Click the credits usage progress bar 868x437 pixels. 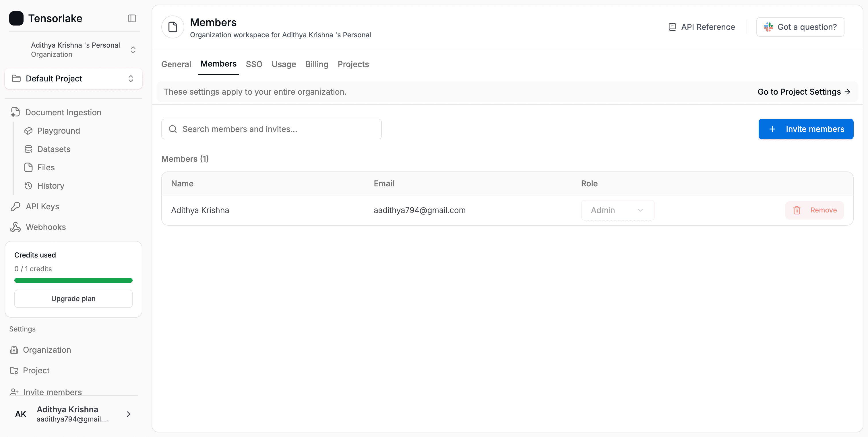(x=73, y=280)
